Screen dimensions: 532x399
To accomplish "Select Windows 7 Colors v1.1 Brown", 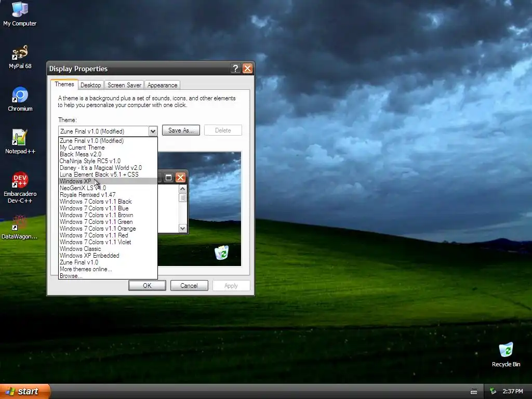I will tap(108, 215).
